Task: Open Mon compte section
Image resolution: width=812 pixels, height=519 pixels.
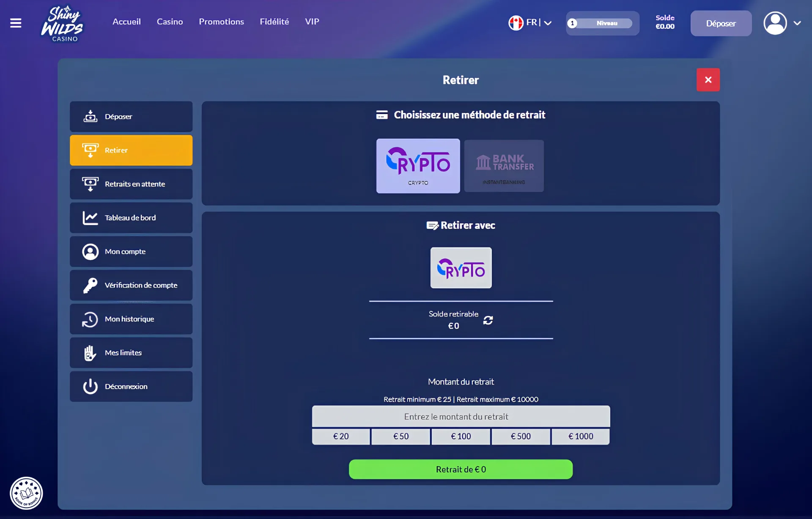Action: pos(131,252)
